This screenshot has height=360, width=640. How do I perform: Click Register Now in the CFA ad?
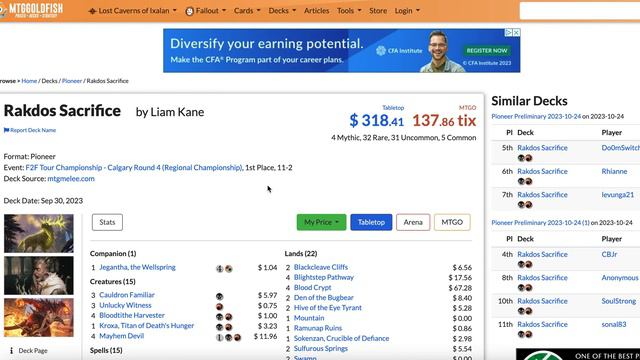coord(487,51)
